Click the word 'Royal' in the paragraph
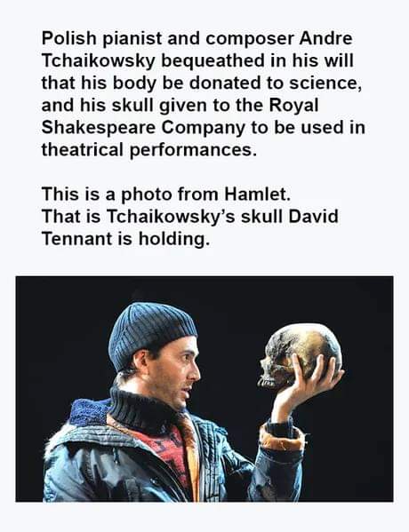This screenshot has height=532, width=409. 294,106
